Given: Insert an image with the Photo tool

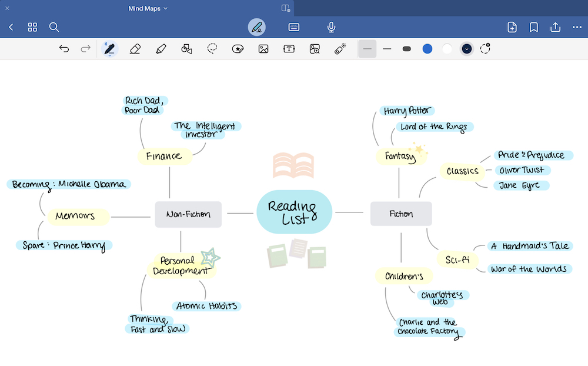Looking at the screenshot, I should 263,49.
